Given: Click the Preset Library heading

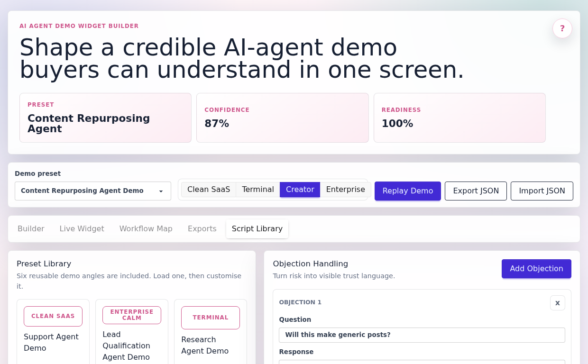Looking at the screenshot, I should click(44, 264).
